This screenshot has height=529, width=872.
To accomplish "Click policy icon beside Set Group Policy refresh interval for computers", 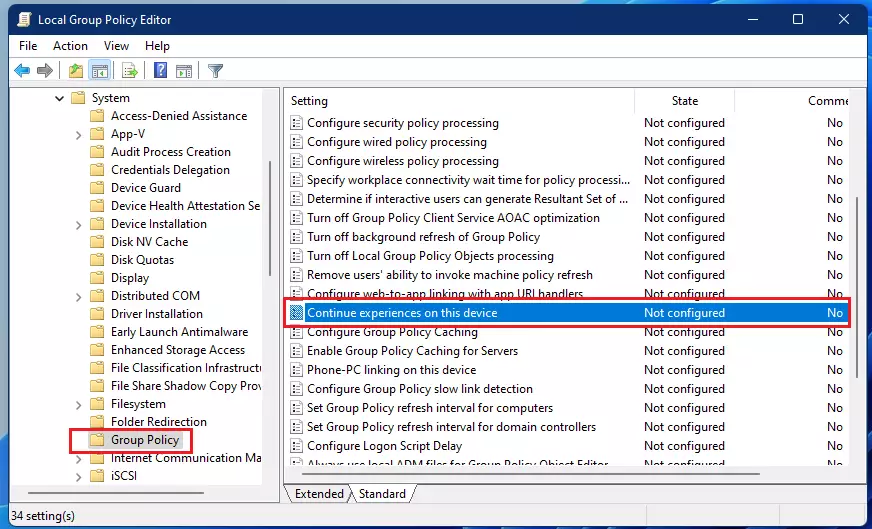I will (x=296, y=408).
